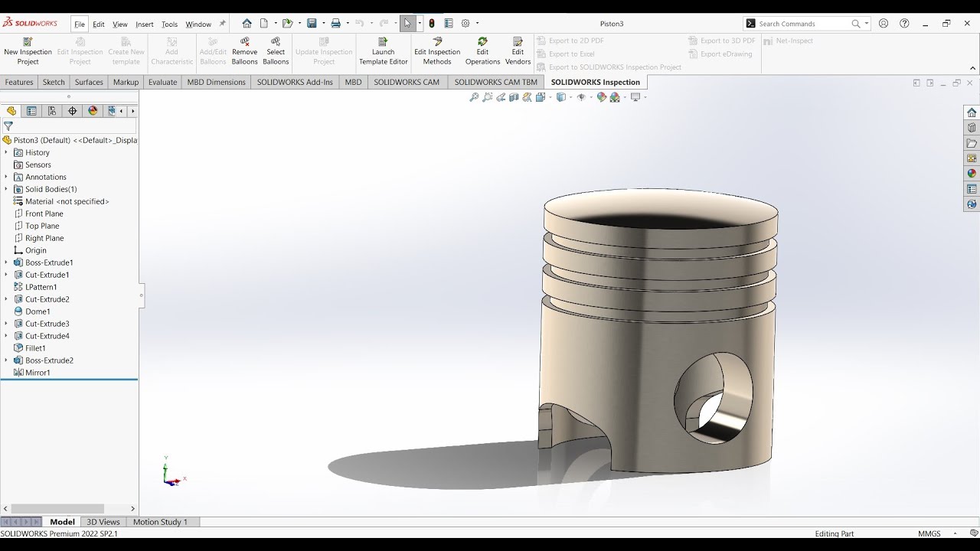The height and width of the screenshot is (551, 980).
Task: Open the Tools menu
Action: point(169,24)
